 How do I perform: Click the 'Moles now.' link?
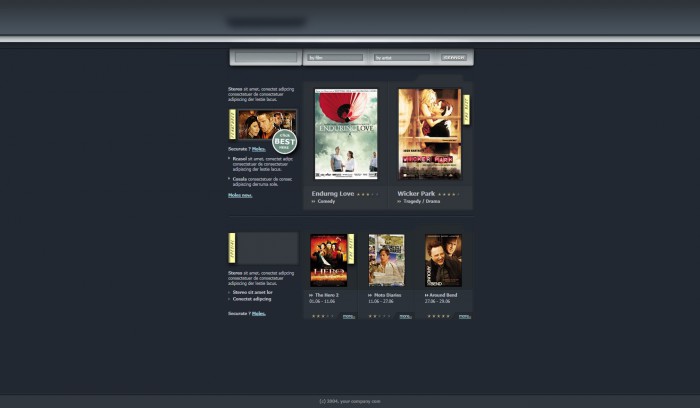[x=240, y=195]
